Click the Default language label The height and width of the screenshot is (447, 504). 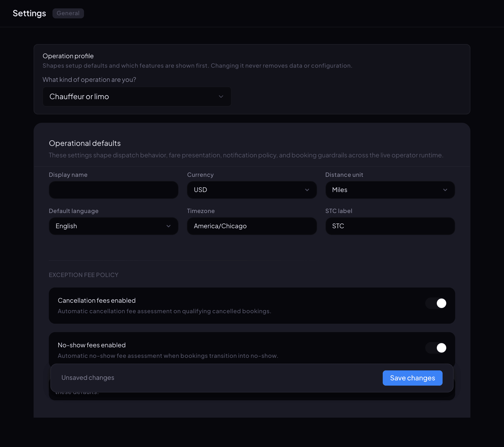[x=73, y=211]
